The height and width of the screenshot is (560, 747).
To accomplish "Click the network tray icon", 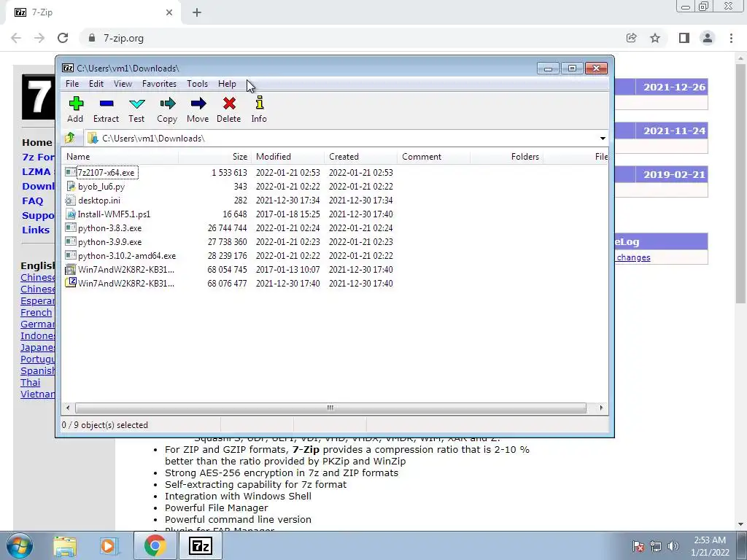I will 656,546.
